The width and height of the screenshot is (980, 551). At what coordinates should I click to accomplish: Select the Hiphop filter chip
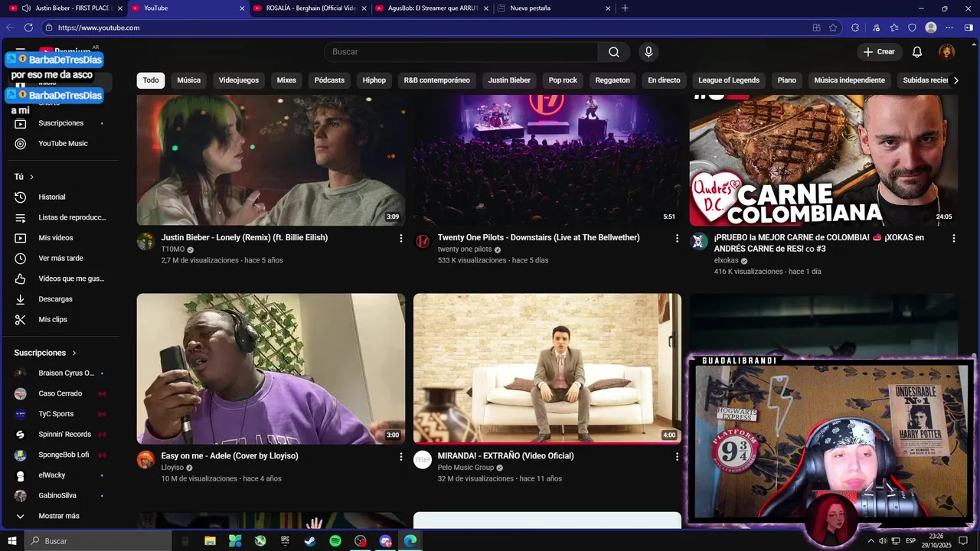pyautogui.click(x=374, y=80)
